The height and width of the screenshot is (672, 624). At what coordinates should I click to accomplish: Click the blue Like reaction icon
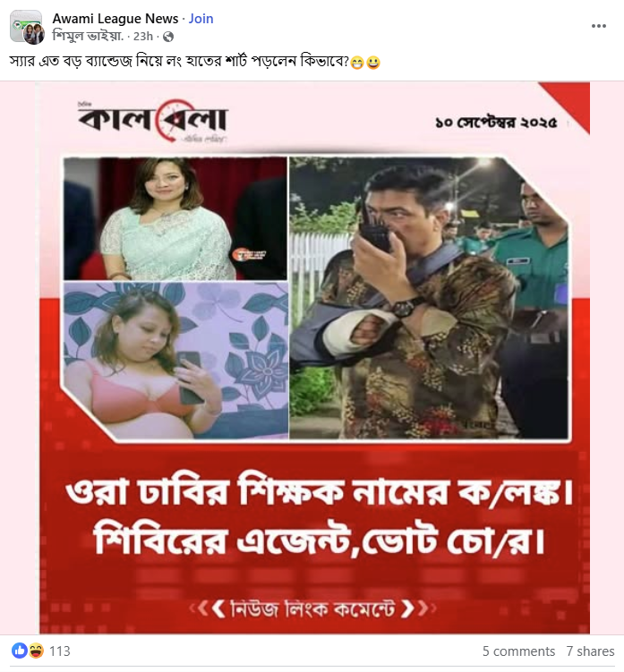point(20,651)
